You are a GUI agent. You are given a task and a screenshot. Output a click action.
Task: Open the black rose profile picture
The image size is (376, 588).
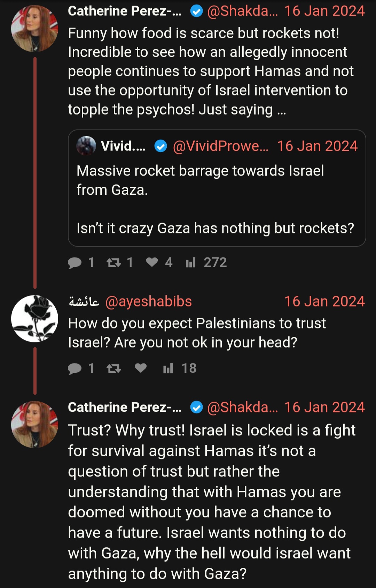[x=34, y=318]
